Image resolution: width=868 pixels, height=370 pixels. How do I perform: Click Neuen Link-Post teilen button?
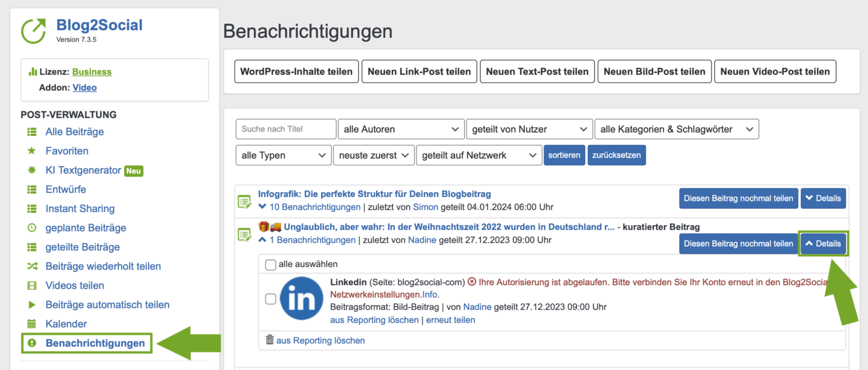(x=419, y=71)
